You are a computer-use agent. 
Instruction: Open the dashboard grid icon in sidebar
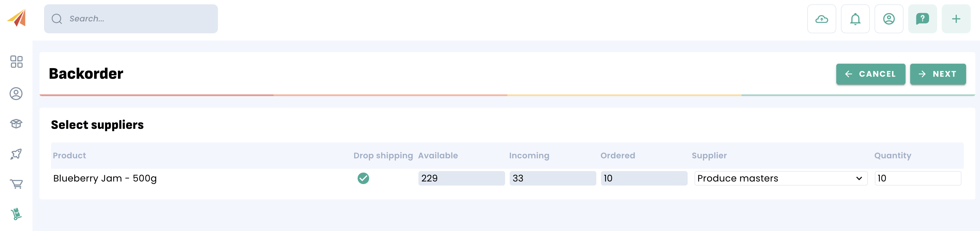(x=16, y=62)
